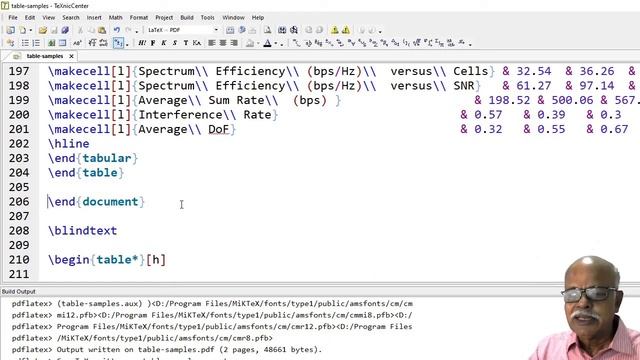
Task: Click the 'Output written on table-samples.pdf' line
Action: (189, 350)
